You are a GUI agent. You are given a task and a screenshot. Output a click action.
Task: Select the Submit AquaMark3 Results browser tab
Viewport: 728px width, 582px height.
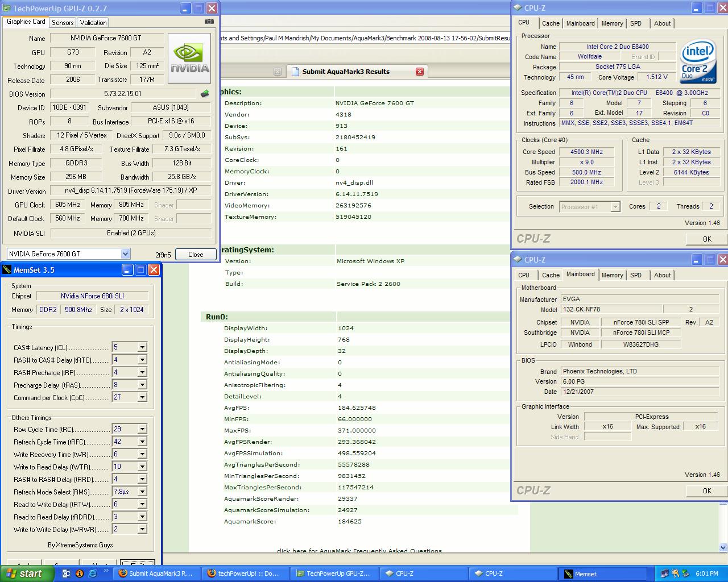click(x=357, y=71)
